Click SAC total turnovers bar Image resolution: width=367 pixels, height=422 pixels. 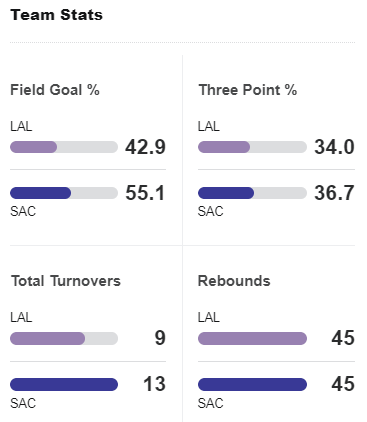[x=64, y=384]
